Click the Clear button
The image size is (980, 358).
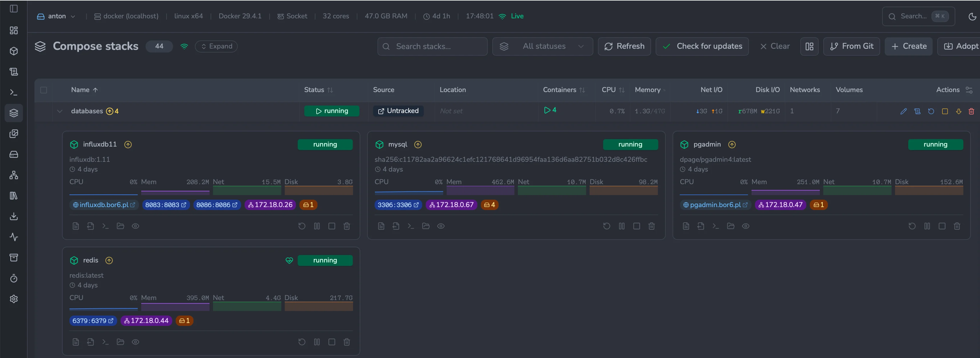pyautogui.click(x=774, y=46)
